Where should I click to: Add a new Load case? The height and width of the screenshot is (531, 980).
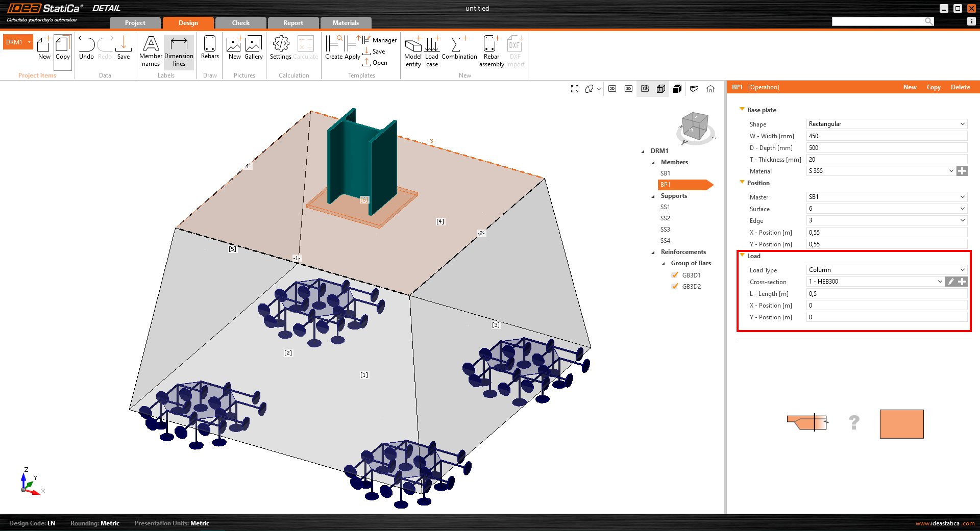tap(432, 51)
